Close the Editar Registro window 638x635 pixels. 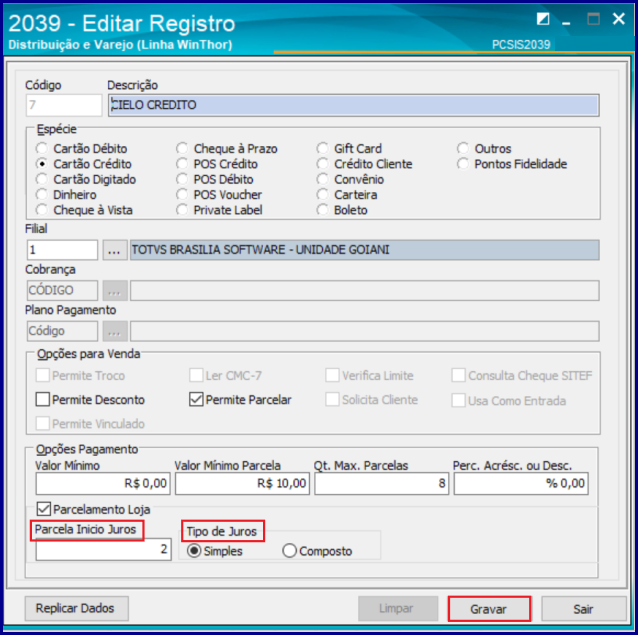pyautogui.click(x=618, y=19)
